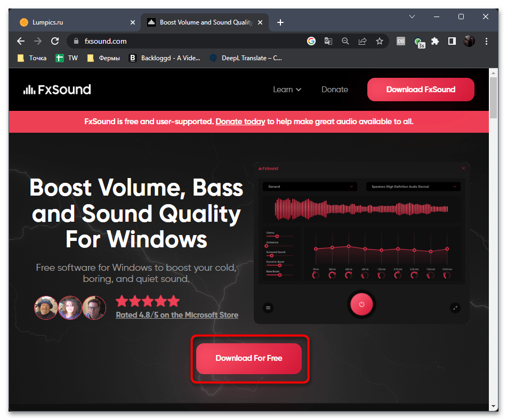Open the Chrome profile avatar
Viewport: 507px width, 420px height.
(x=469, y=41)
